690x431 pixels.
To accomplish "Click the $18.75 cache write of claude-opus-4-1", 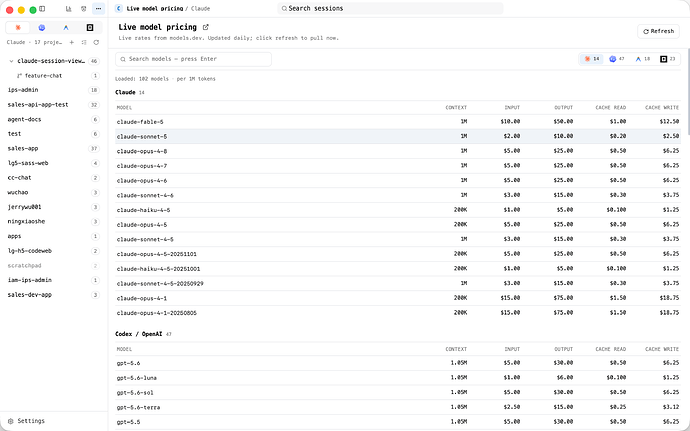I will tap(669, 298).
